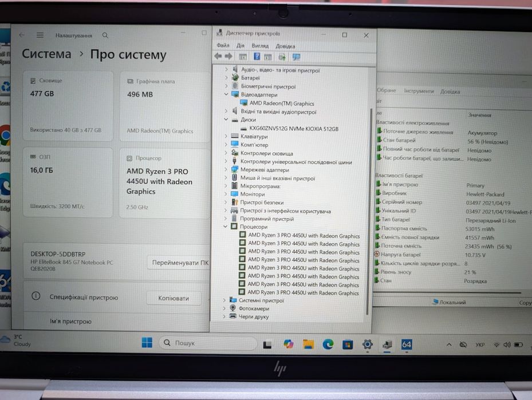Click the Система breadcrumb link in Settings
532x400 pixels.
pyautogui.click(x=47, y=54)
